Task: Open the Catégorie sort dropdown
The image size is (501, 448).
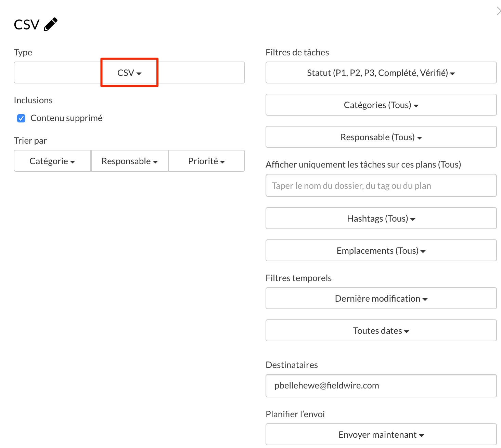Action: [x=52, y=161]
